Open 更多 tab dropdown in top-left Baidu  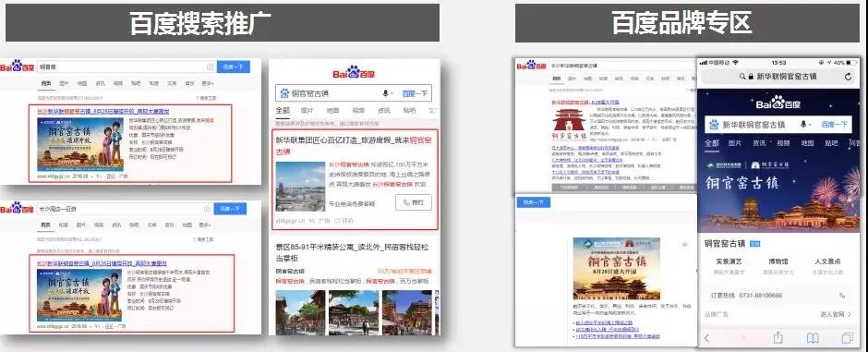click(x=207, y=83)
